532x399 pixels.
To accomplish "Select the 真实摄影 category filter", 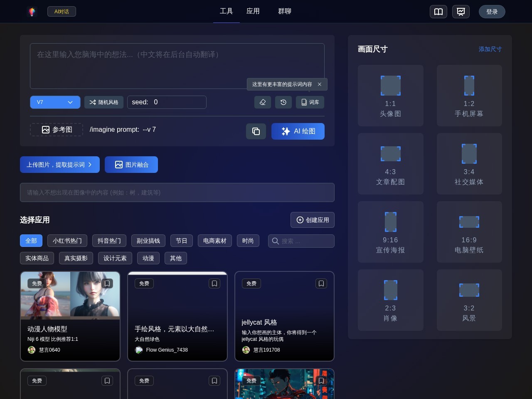I will point(76,258).
